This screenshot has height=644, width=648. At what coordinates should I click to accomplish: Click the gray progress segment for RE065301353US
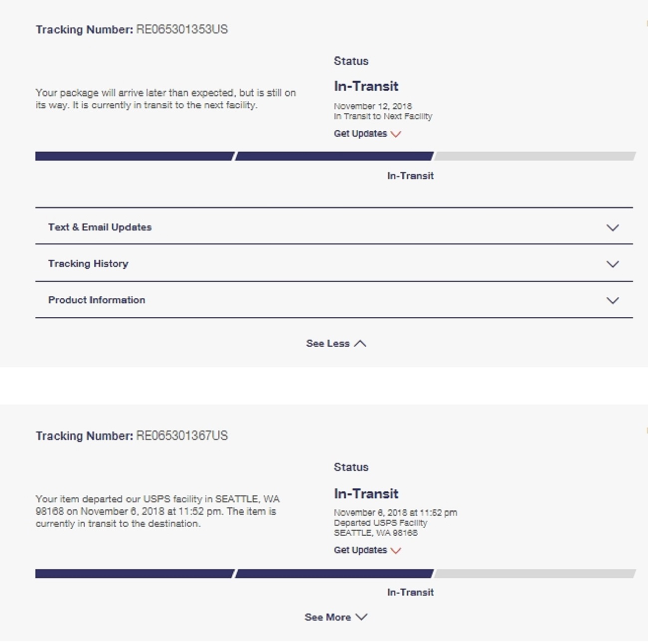[534, 156]
